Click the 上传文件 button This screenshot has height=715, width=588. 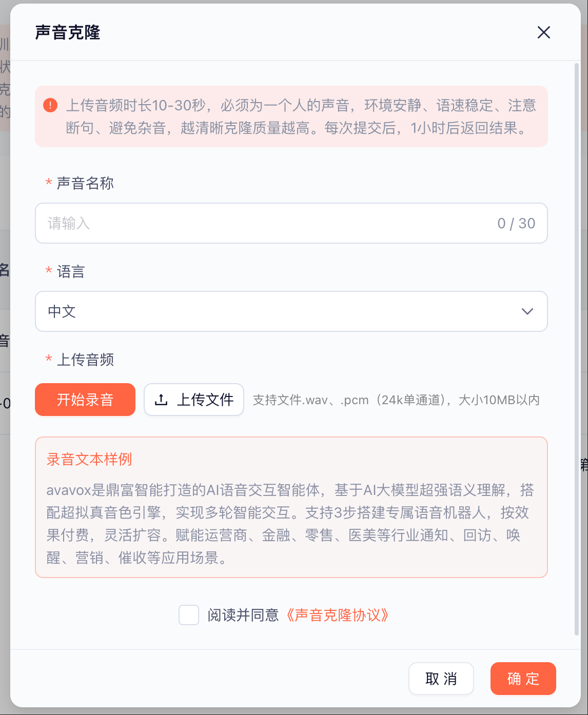[x=194, y=400]
